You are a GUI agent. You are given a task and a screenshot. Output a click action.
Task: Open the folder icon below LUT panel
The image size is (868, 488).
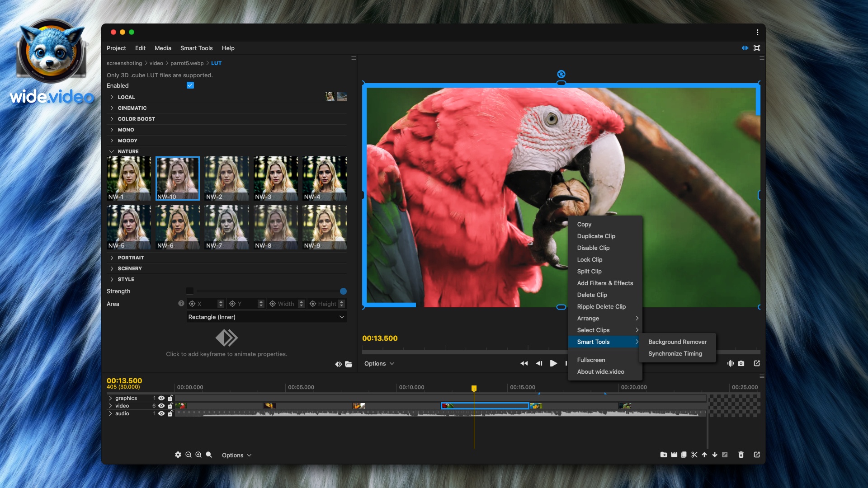tap(349, 364)
